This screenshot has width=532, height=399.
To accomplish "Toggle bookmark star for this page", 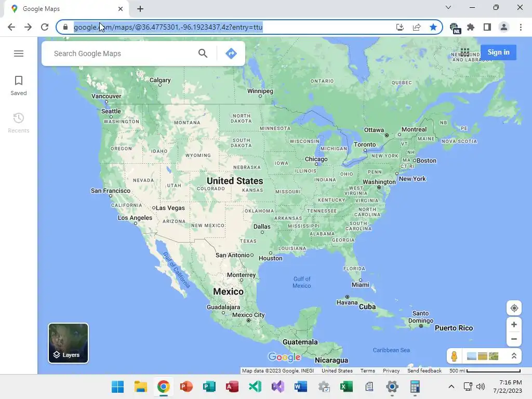I will pyautogui.click(x=433, y=27).
